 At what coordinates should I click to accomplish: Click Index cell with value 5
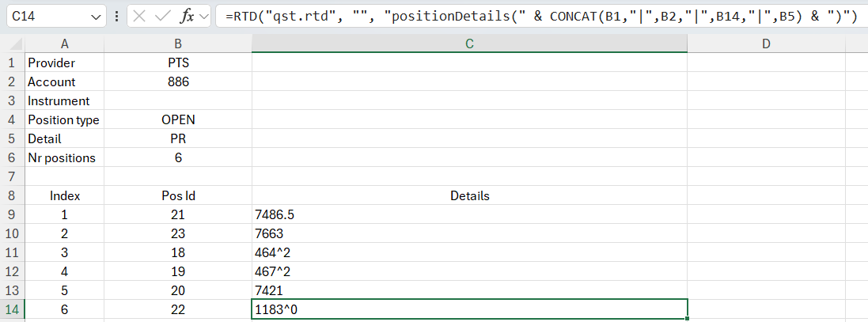pos(65,290)
